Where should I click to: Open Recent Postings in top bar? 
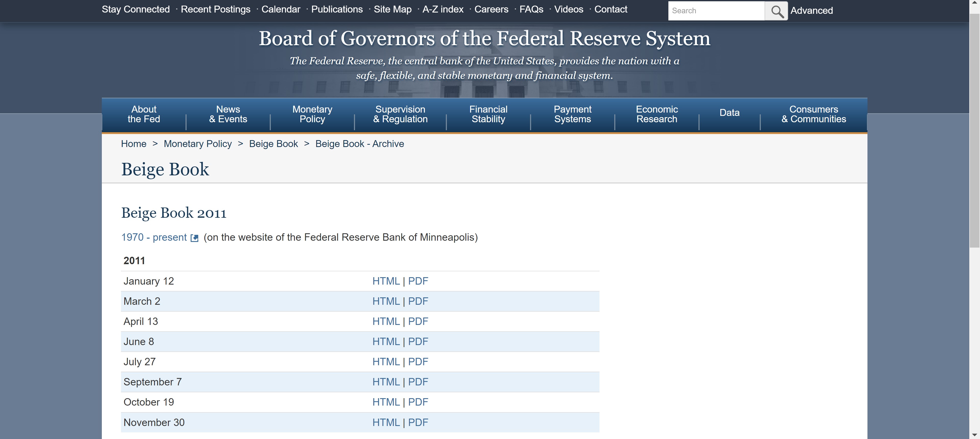(215, 9)
